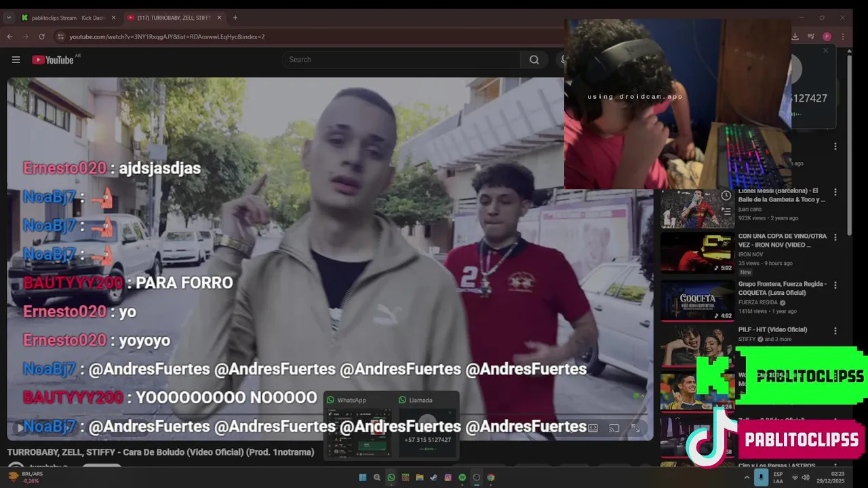Viewport: 868px width, 488px height.
Task: Click the microphone tray indicator
Action: [x=762, y=477]
